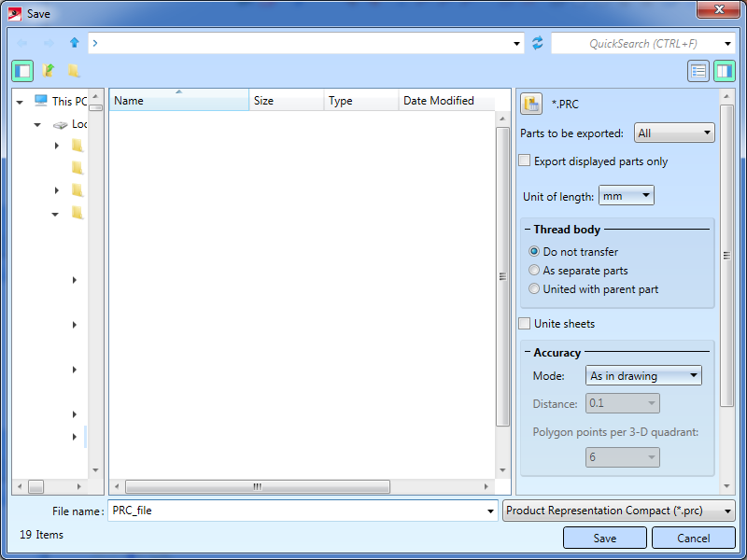Screen dimensions: 747x560
Task: Click file list scroll right arrow
Action: [486, 486]
